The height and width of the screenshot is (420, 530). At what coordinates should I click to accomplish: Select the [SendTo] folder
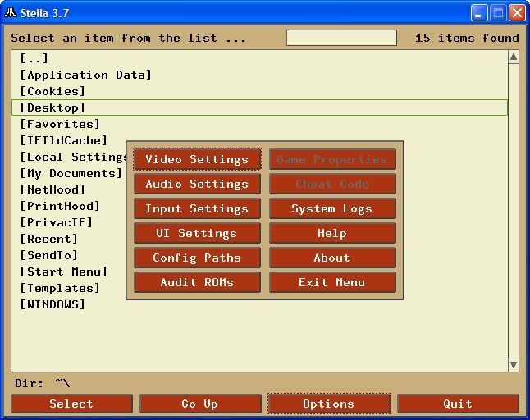pos(49,255)
